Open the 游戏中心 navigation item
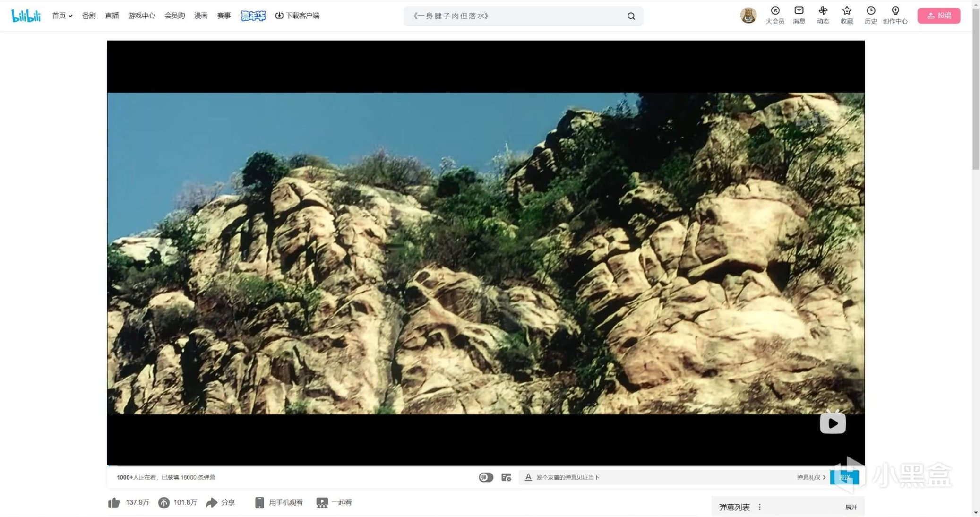The image size is (980, 517). (x=141, y=16)
